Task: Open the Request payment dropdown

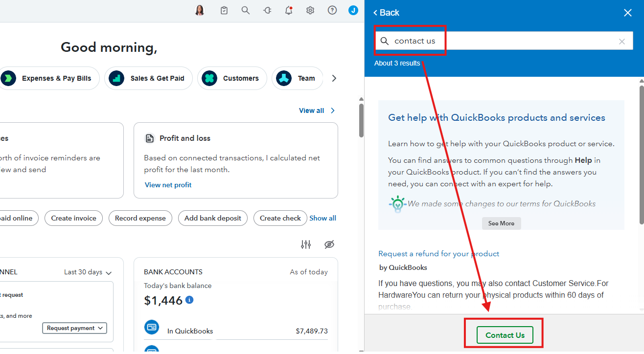Action: 74,328
